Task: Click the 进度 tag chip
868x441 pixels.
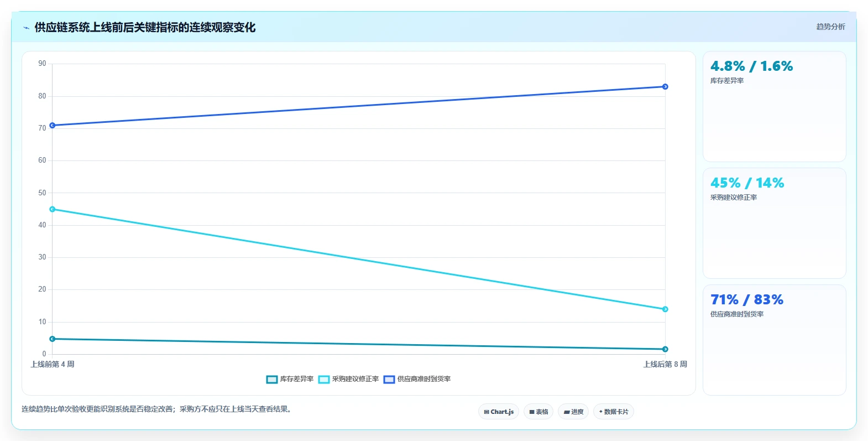Action: click(x=573, y=412)
